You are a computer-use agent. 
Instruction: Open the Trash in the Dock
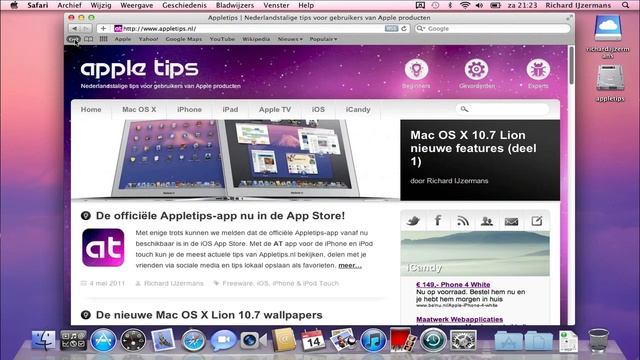[598, 340]
